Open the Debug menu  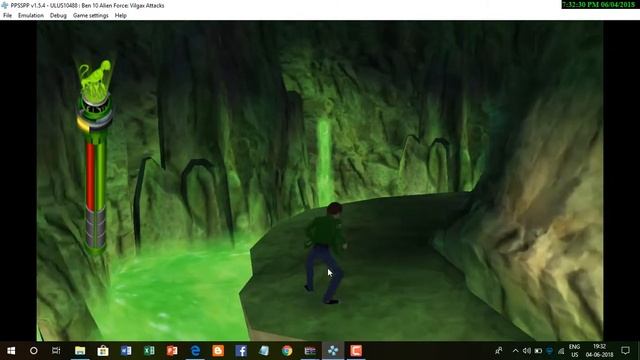click(58, 16)
